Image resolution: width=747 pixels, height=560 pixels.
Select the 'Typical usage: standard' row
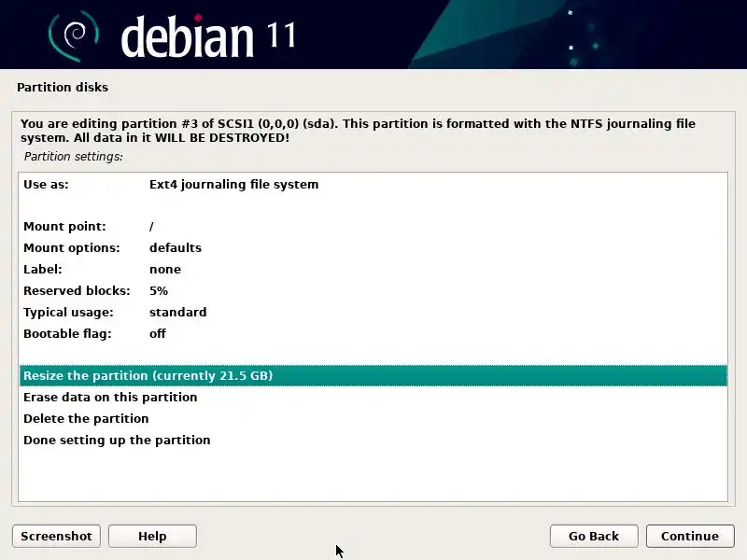(373, 312)
